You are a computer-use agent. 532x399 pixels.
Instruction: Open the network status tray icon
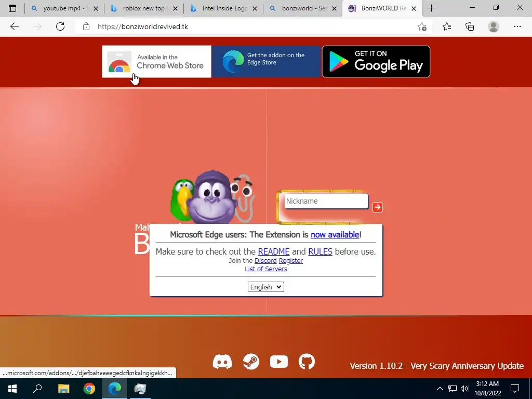(x=453, y=389)
